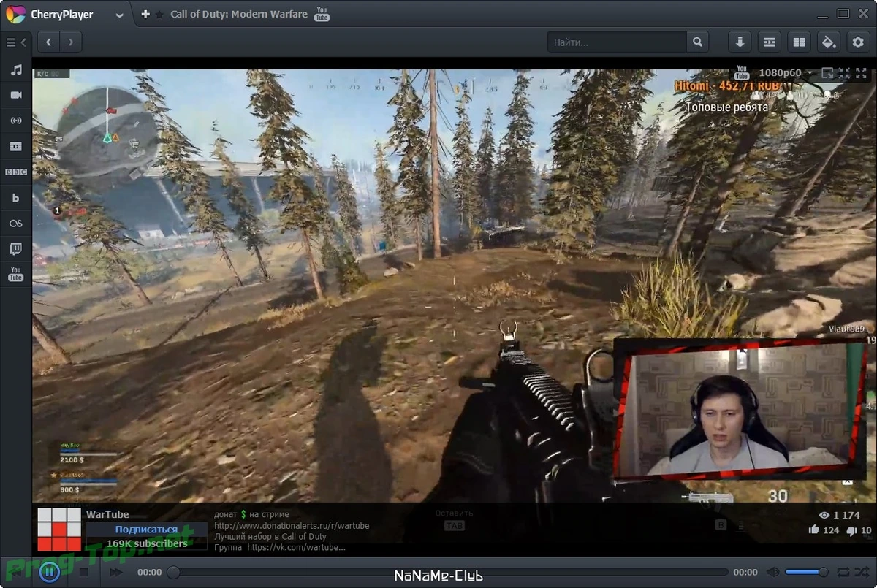Pause playback with the blue pause button
The height and width of the screenshot is (588, 877).
click(49, 572)
